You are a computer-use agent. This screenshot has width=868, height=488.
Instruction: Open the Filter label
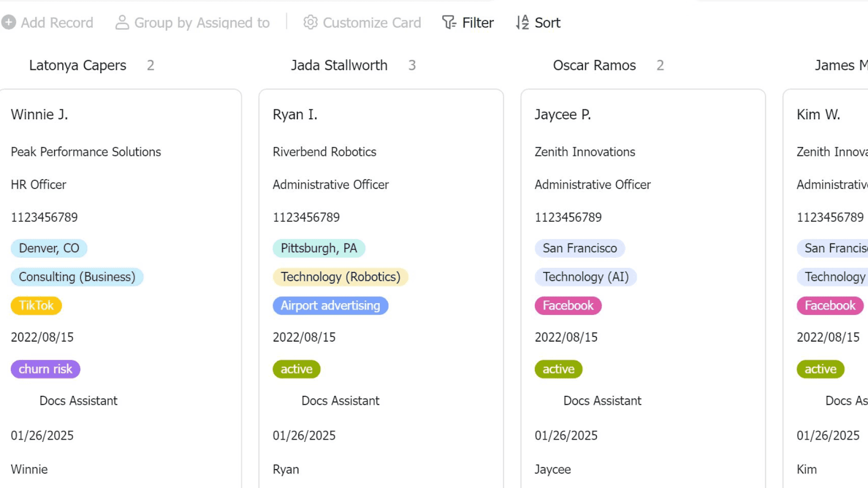tap(478, 23)
